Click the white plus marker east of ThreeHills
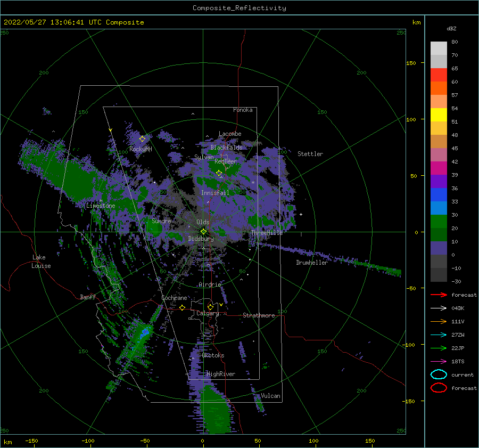The image size is (479, 448). coord(301,214)
